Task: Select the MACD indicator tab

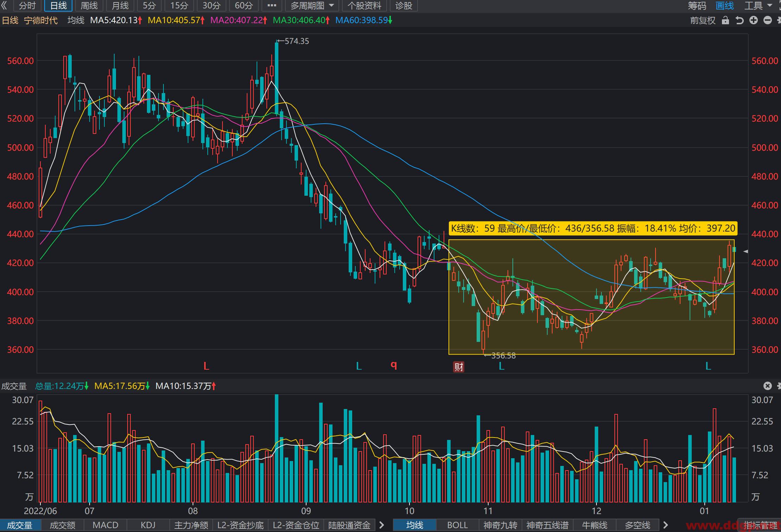Action: click(105, 525)
